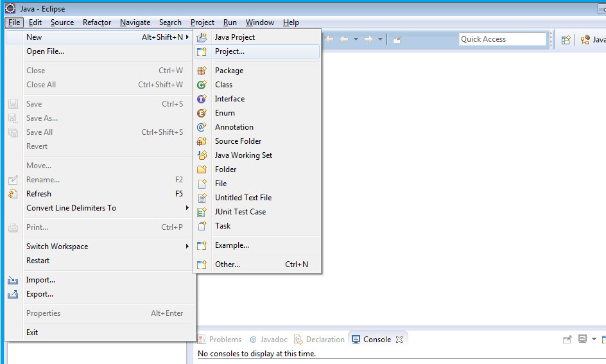Click the Example... wizard icon
This screenshot has width=606, height=364.
202,245
